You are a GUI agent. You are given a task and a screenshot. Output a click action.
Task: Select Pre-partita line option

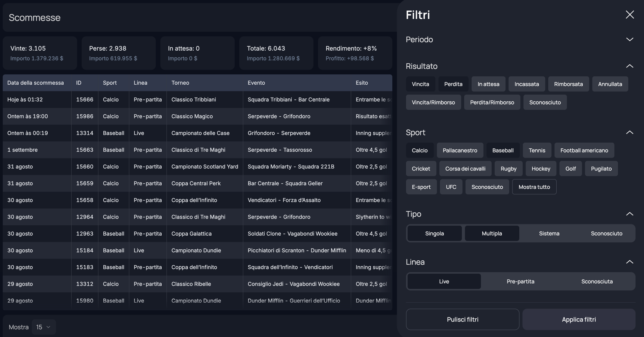tap(520, 282)
